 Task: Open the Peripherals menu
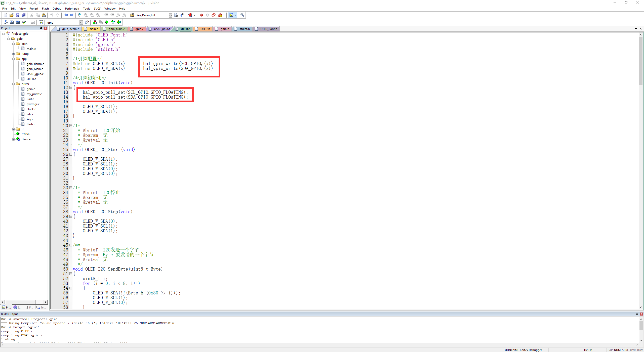(72, 9)
